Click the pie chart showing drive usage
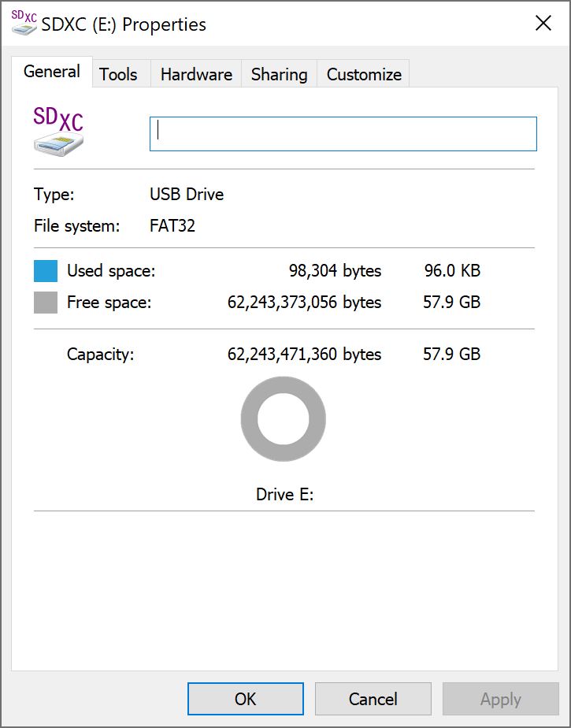Image resolution: width=571 pixels, height=728 pixels. click(283, 420)
